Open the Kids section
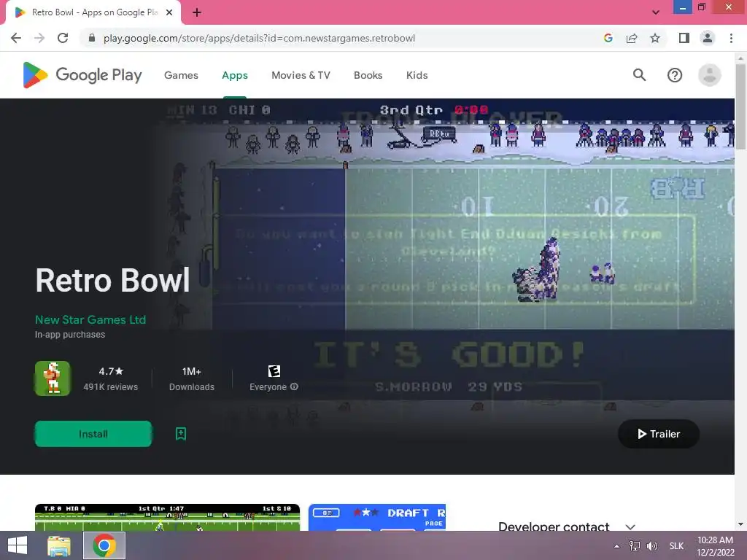 [417, 75]
